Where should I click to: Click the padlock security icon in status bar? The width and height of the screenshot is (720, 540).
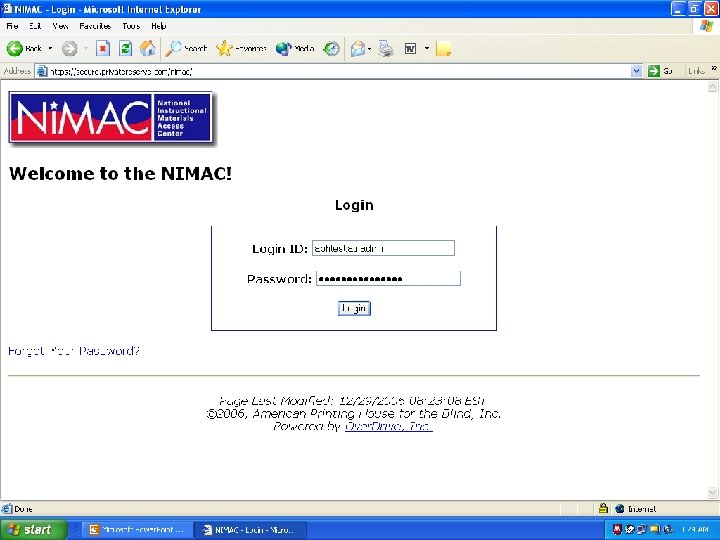(x=603, y=508)
